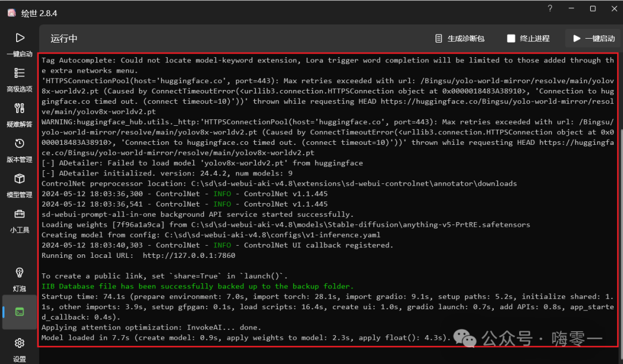623x364 pixels.
Task: Click the 'Creating model from config' line
Action: tap(211, 235)
